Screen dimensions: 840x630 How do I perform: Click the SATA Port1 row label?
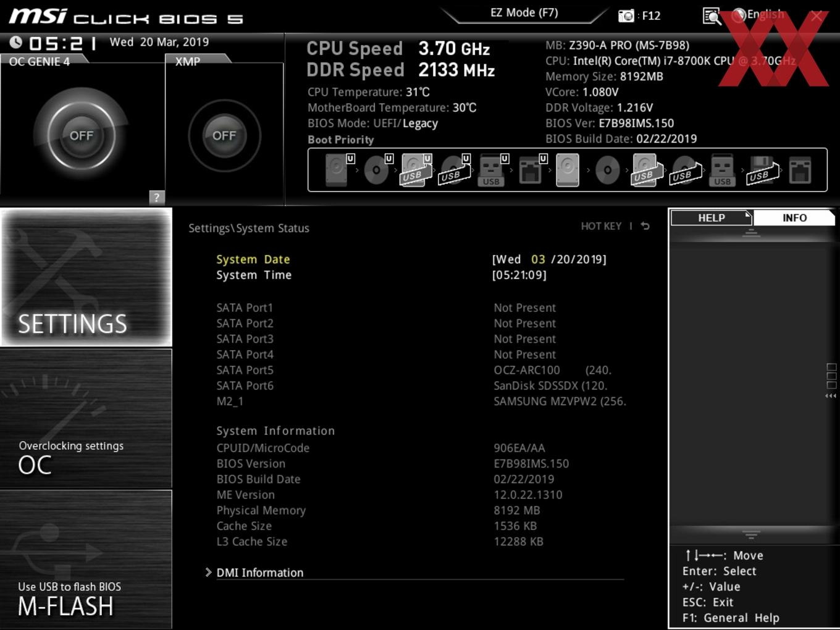[x=245, y=308]
